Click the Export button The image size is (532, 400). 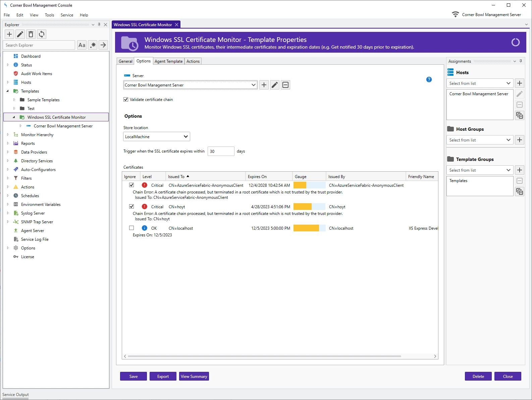pos(163,376)
